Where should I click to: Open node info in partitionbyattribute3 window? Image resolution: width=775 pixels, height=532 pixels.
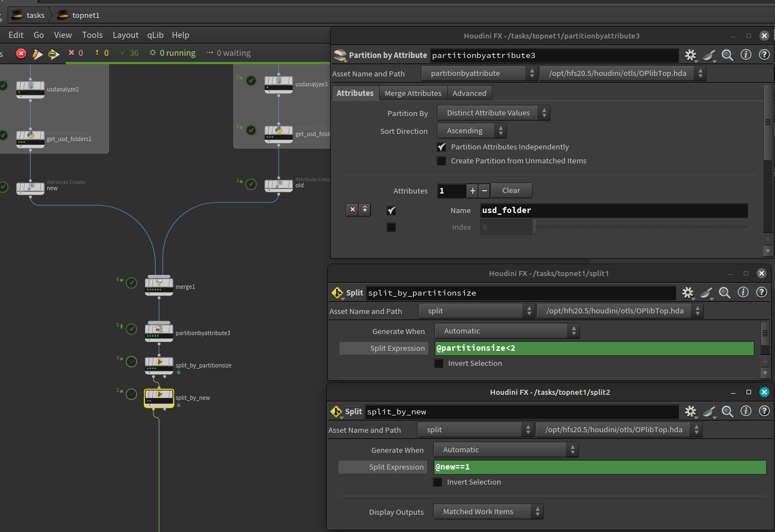coord(746,55)
